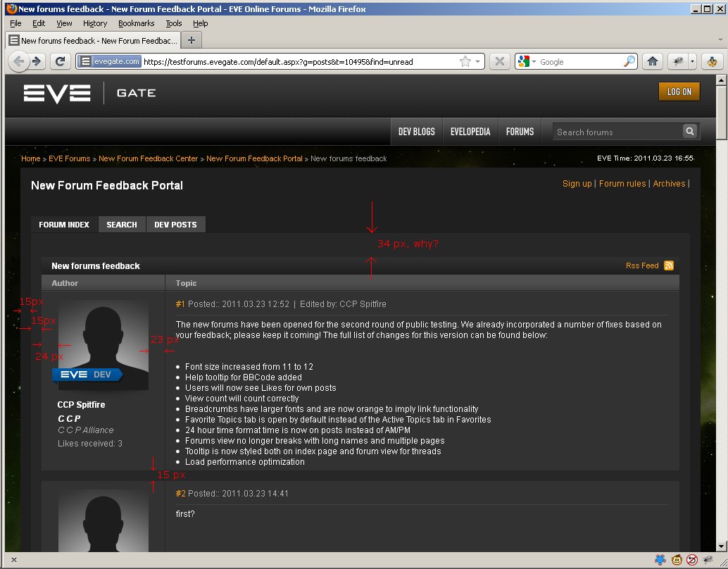The image size is (728, 569).
Task: Click the CCP Spitfire author name
Action: pos(81,405)
